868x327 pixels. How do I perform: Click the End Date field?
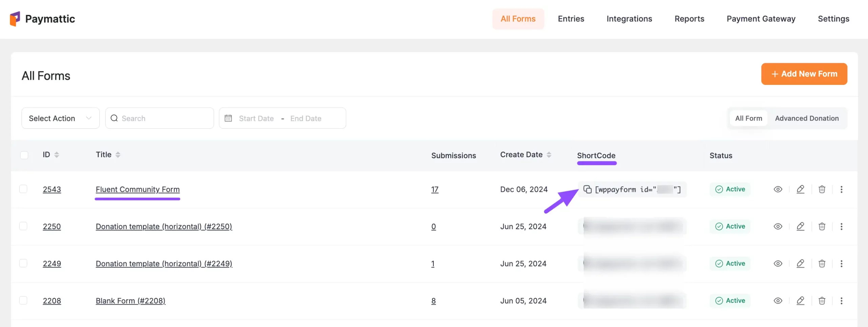(x=306, y=118)
